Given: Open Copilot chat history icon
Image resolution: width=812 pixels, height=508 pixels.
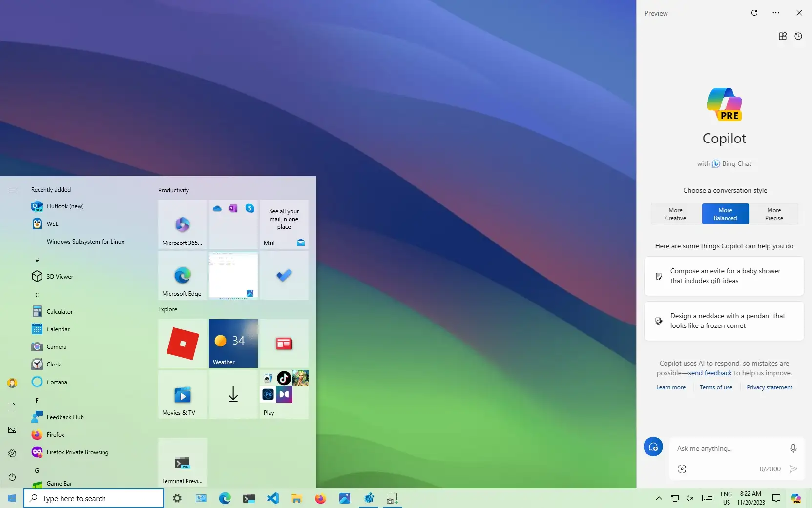Looking at the screenshot, I should coord(798,36).
